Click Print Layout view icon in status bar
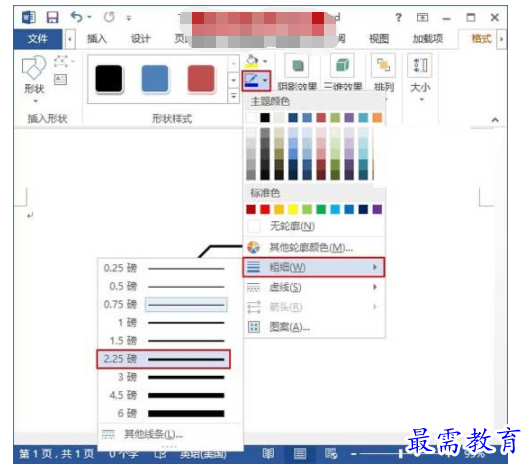 [300, 454]
